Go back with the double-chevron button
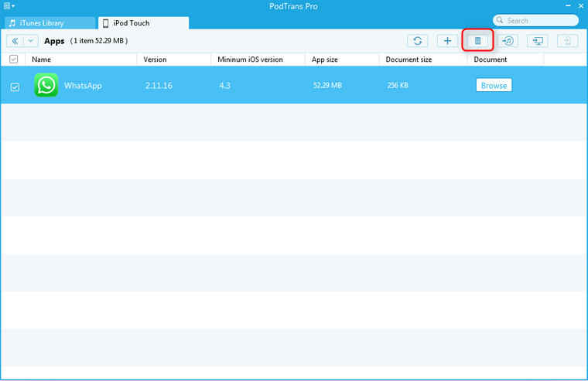This screenshot has height=381, width=588. (x=15, y=41)
